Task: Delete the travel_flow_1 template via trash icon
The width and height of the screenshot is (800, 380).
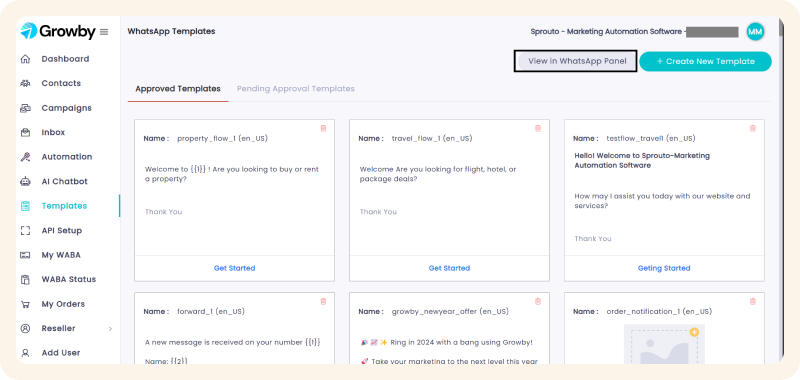Action: click(x=538, y=129)
